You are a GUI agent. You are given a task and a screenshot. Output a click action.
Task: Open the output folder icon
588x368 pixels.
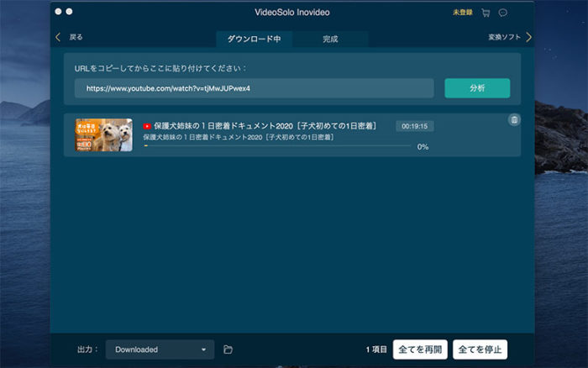click(228, 350)
